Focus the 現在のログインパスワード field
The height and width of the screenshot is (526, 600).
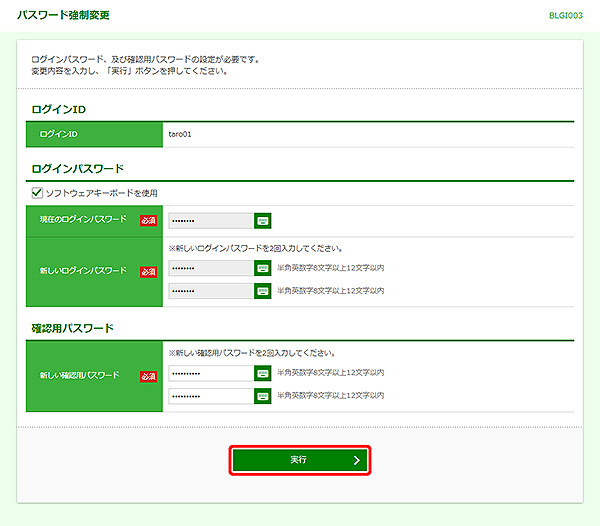(x=211, y=221)
